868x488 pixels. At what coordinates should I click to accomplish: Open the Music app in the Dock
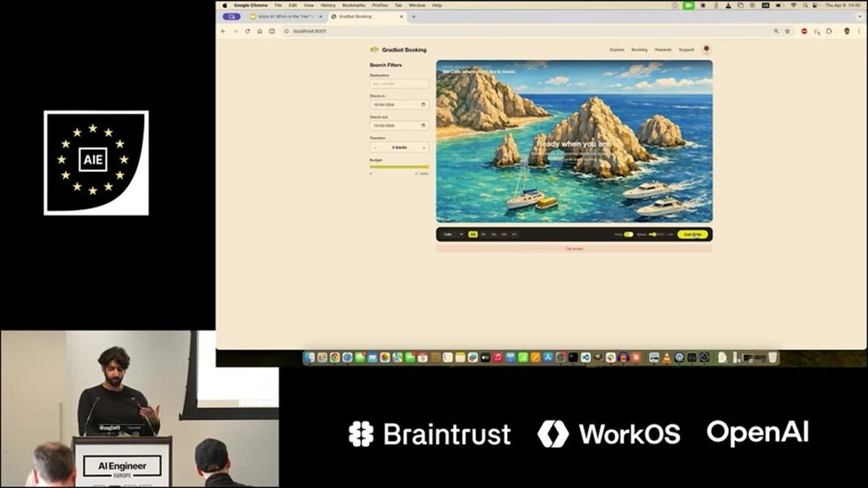(498, 357)
